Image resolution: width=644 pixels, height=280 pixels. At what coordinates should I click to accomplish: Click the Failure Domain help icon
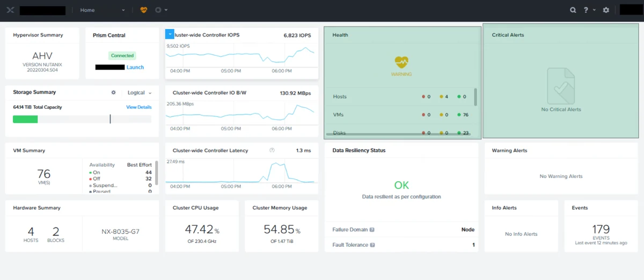pos(372,230)
